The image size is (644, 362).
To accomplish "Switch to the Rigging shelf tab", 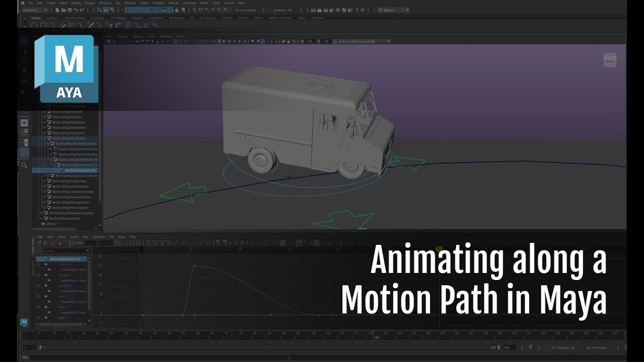I will pyautogui.click(x=137, y=18).
